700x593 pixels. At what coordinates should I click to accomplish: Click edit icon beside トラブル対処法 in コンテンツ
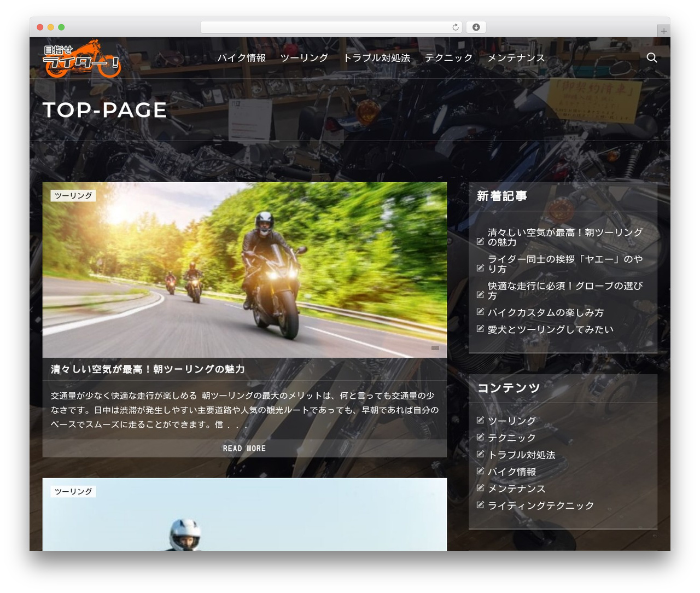480,454
